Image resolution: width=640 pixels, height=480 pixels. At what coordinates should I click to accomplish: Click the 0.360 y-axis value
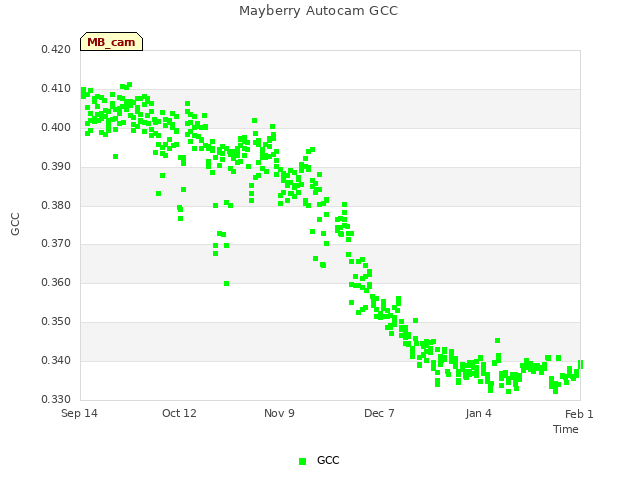(56, 282)
